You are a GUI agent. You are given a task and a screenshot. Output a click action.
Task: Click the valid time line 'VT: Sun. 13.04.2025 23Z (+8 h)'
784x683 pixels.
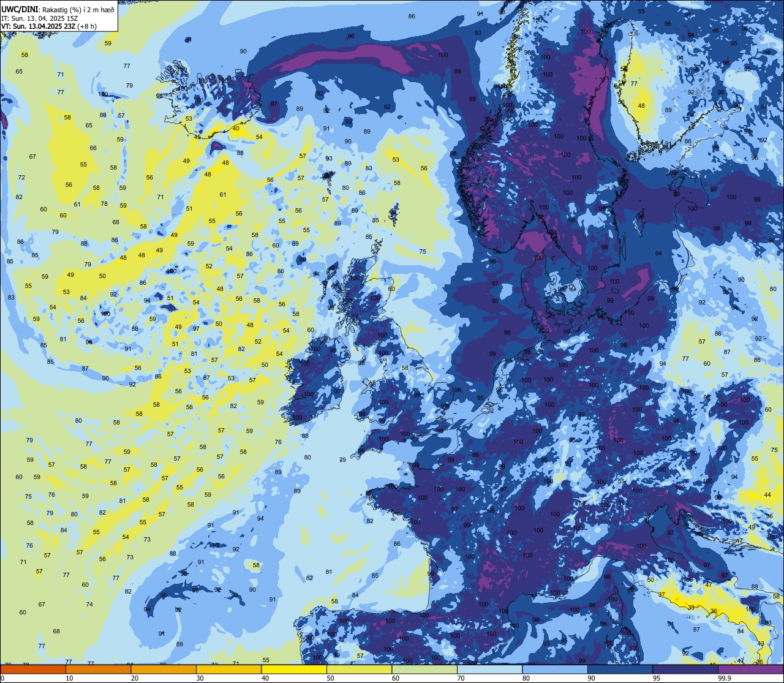coord(48,26)
